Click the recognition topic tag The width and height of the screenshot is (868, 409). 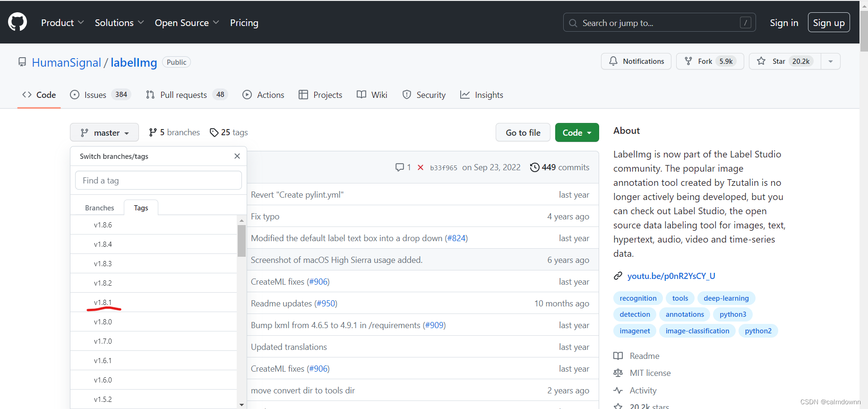pos(638,298)
